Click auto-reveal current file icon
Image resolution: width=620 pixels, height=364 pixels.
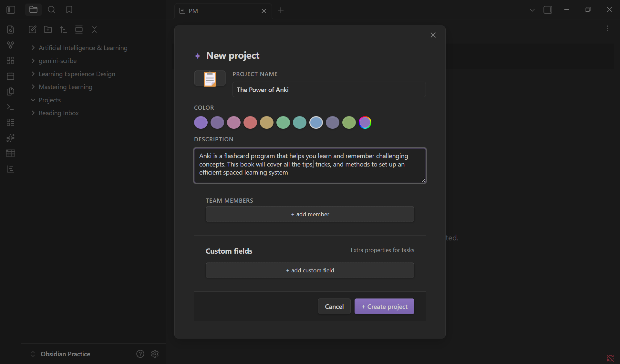point(79,29)
